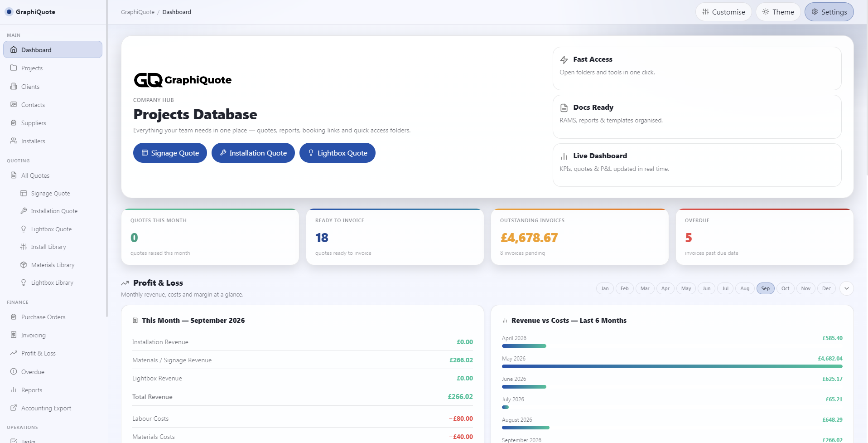Click the Reports bar chart icon
Viewport: 868px width, 443px height.
[x=14, y=389]
